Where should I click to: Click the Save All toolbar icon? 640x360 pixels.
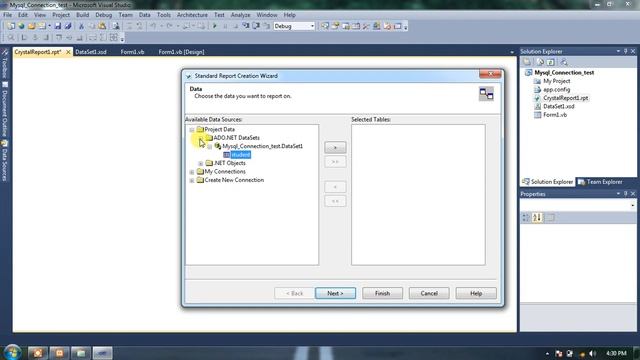(x=68, y=26)
